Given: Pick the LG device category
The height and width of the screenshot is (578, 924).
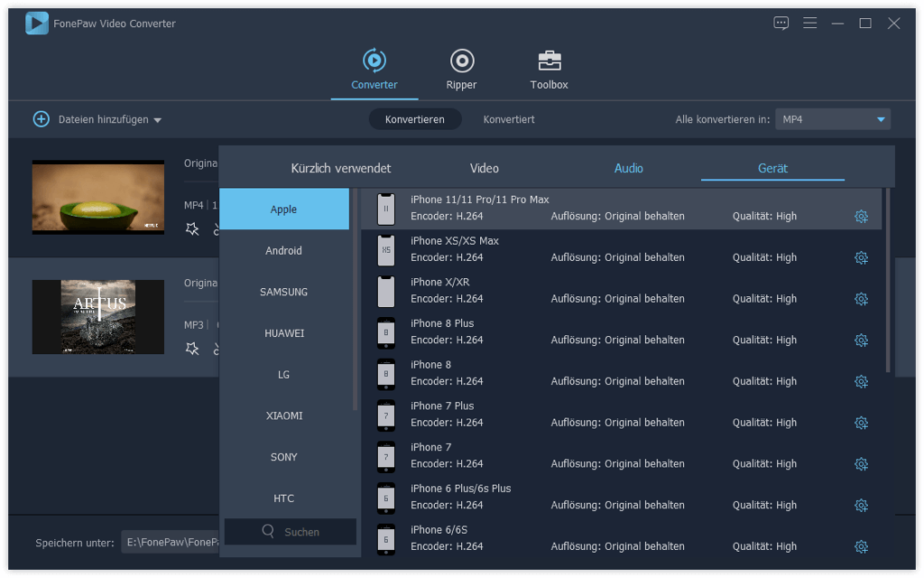Looking at the screenshot, I should click(284, 374).
